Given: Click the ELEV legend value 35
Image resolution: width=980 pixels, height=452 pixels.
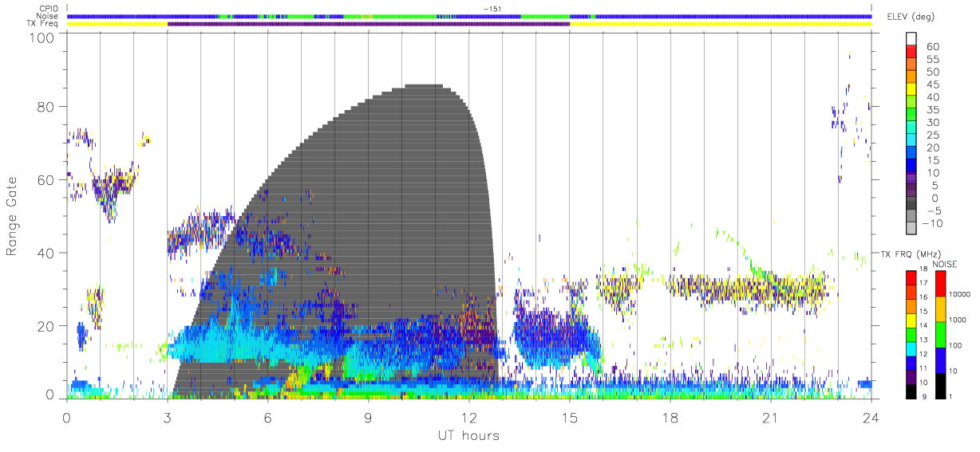Looking at the screenshot, I should click(x=931, y=110).
